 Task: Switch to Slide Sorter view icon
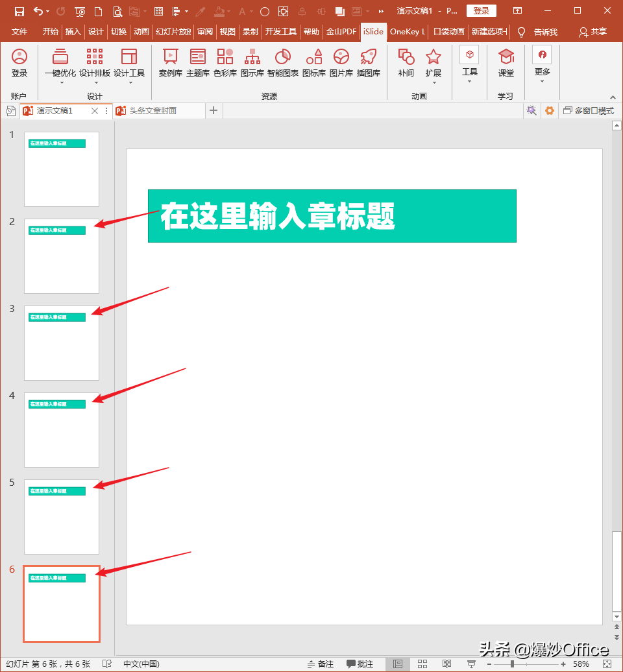[422, 664]
